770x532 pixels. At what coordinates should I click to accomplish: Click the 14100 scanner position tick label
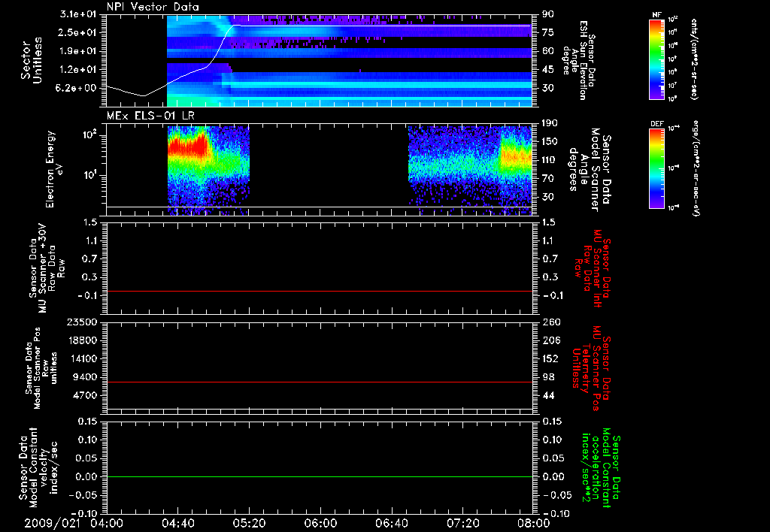82,358
